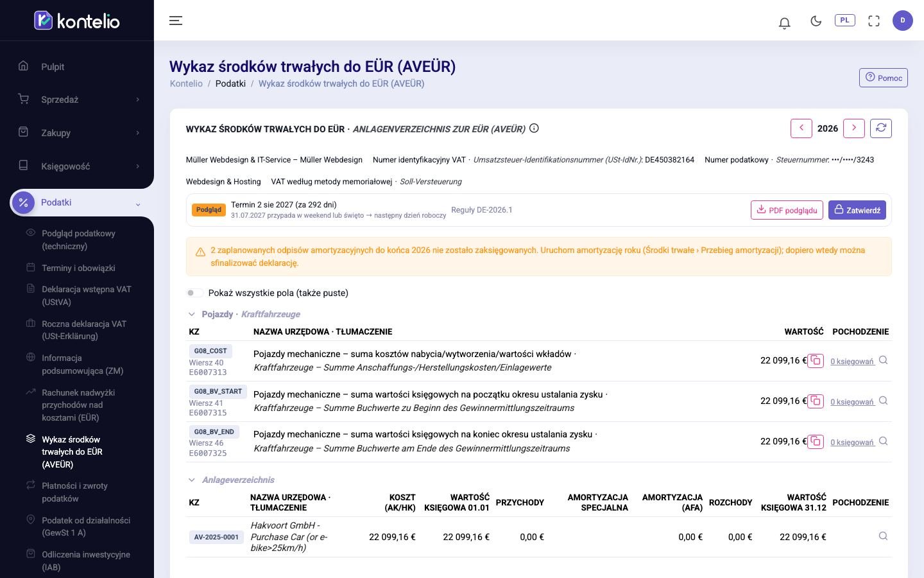The width and height of the screenshot is (924, 578).
Task: Click the Kontelio logo
Action: point(77,21)
